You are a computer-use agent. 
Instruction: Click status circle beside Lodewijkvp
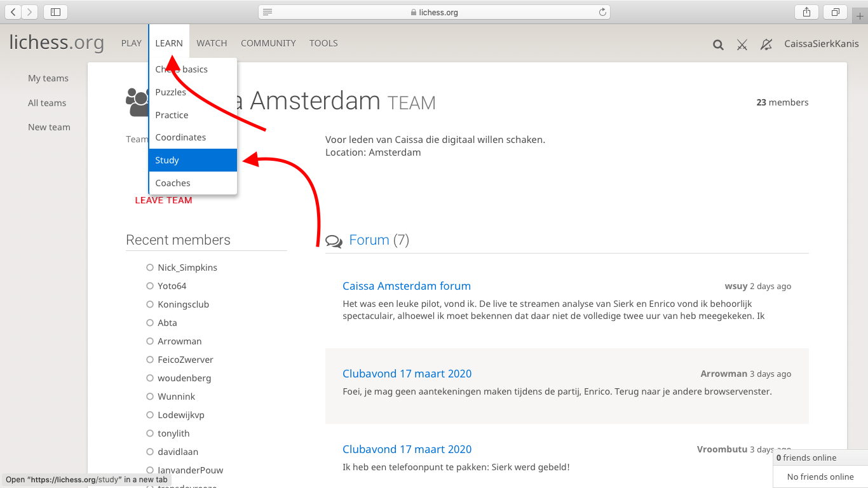150,415
